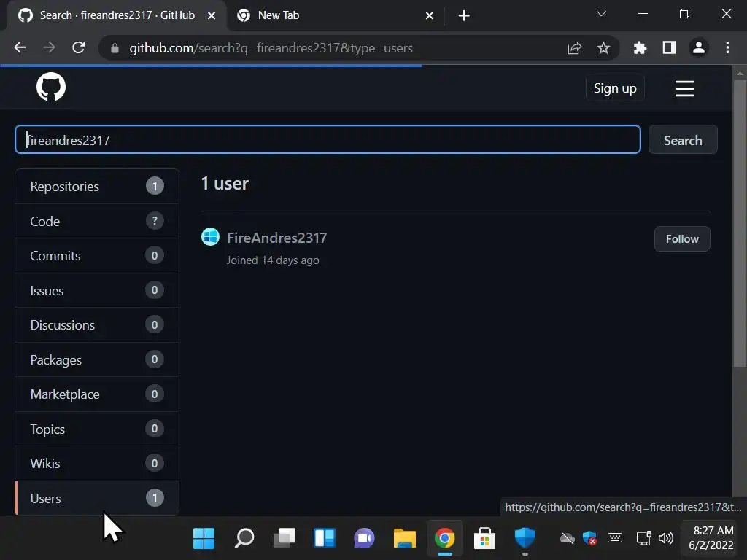Select Discussions filter

[x=97, y=324]
